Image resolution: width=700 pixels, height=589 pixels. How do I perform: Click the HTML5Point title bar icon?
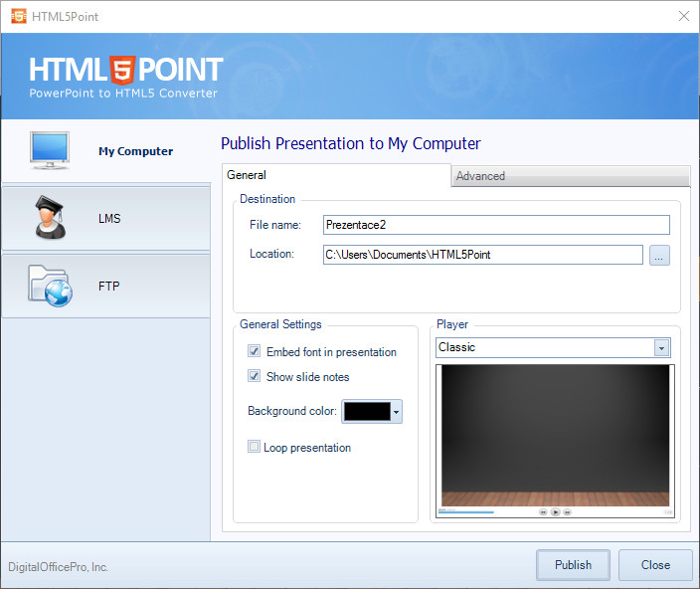[19, 17]
